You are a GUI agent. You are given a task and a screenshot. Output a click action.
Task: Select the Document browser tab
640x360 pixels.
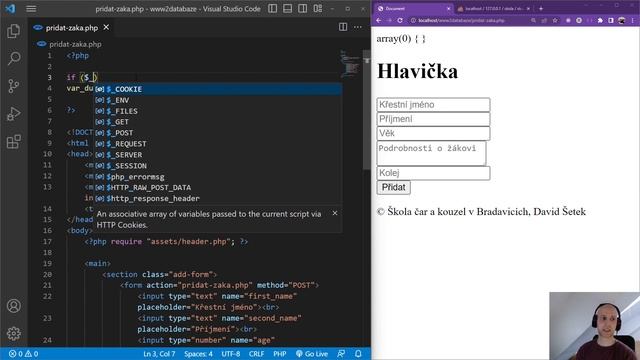413,9
